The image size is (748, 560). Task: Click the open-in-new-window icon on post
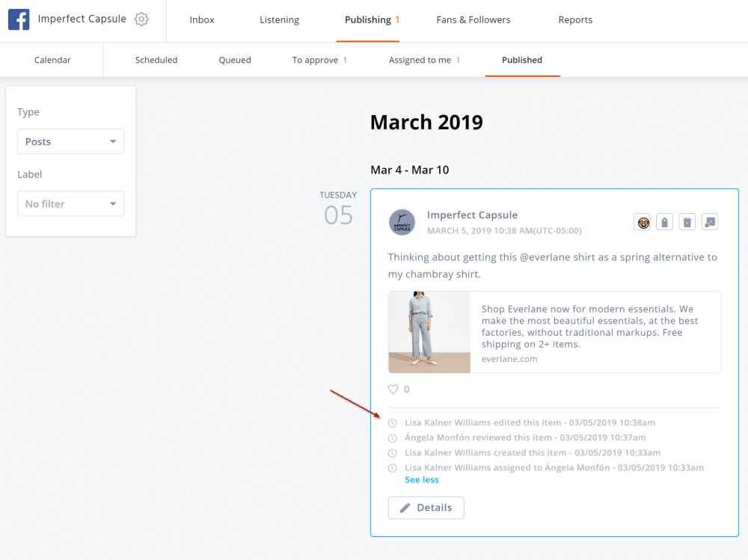[x=710, y=222]
